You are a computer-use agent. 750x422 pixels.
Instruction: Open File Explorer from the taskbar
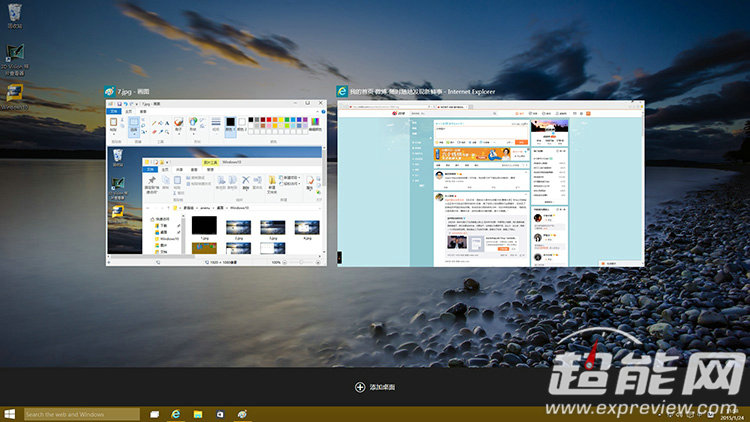point(198,413)
